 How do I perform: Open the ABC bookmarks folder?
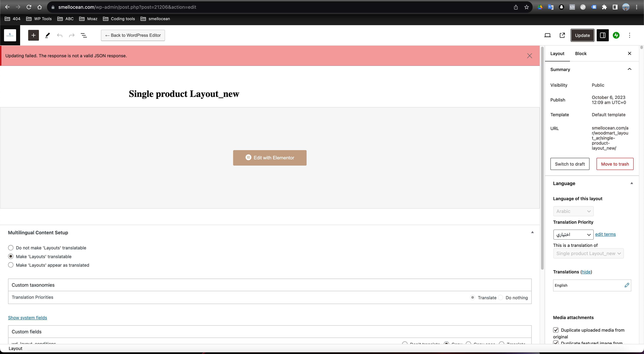tap(66, 19)
